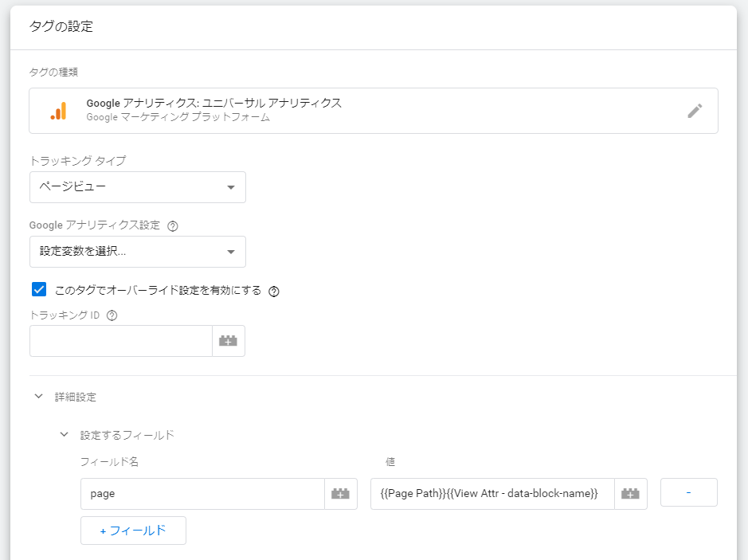Click the field name input containing page

coord(202,494)
